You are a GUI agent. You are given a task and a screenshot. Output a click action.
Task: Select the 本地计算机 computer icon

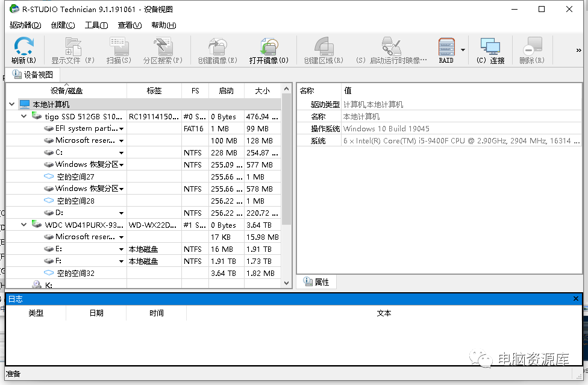click(25, 104)
